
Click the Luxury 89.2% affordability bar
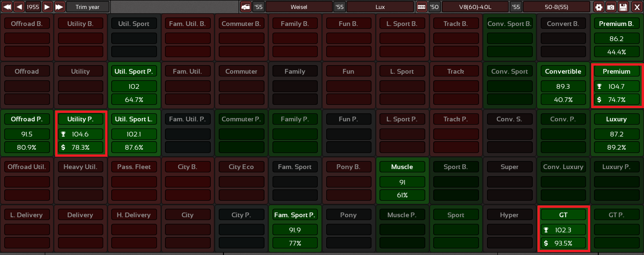click(616, 147)
